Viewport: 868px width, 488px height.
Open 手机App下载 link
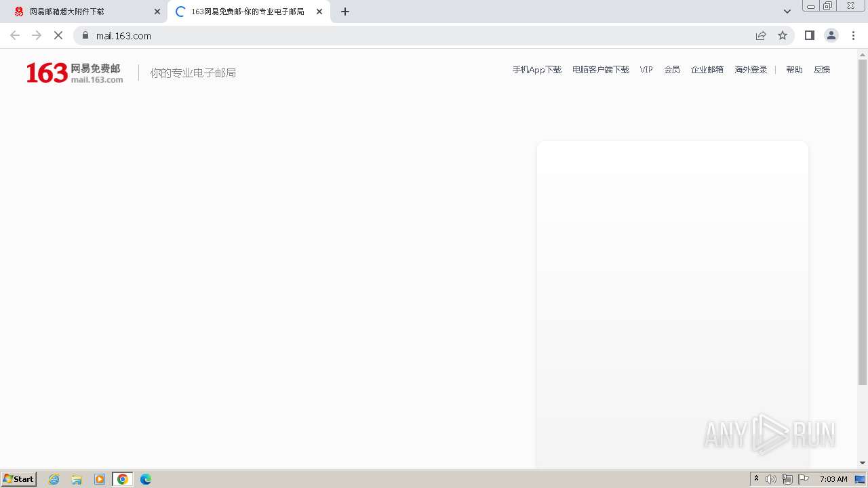click(537, 70)
